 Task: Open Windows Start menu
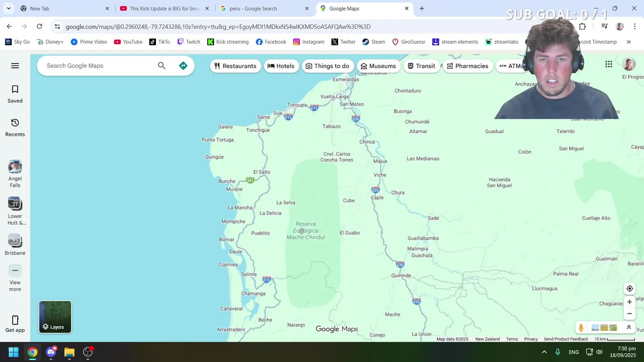[14, 352]
